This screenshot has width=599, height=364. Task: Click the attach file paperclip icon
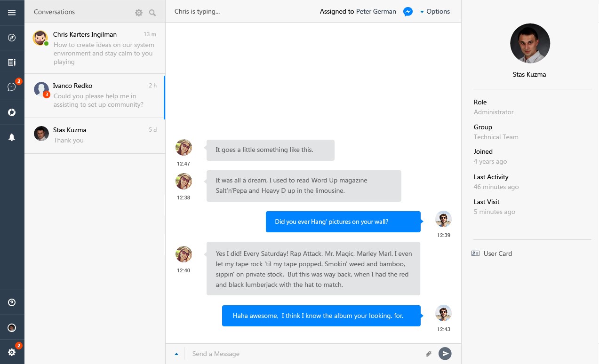pyautogui.click(x=428, y=354)
